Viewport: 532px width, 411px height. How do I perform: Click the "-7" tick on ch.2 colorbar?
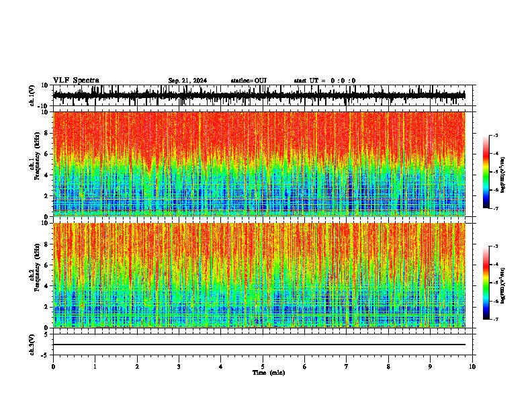pyautogui.click(x=496, y=320)
